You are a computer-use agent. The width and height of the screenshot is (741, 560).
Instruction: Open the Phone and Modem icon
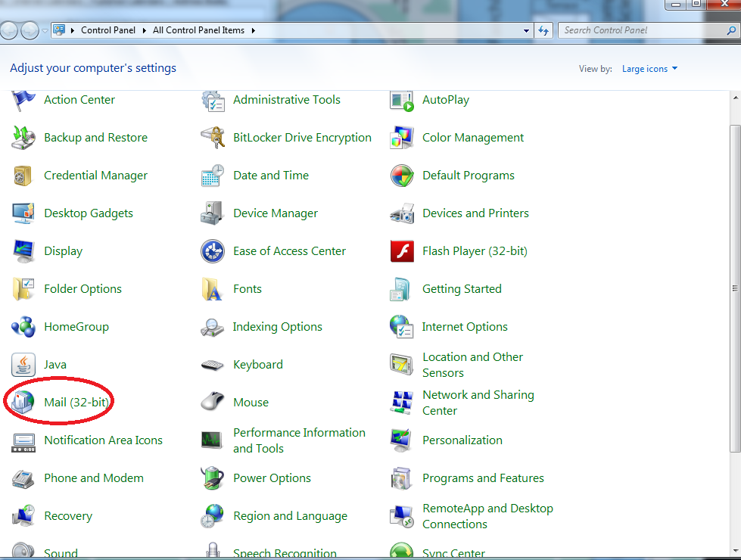[x=23, y=478]
